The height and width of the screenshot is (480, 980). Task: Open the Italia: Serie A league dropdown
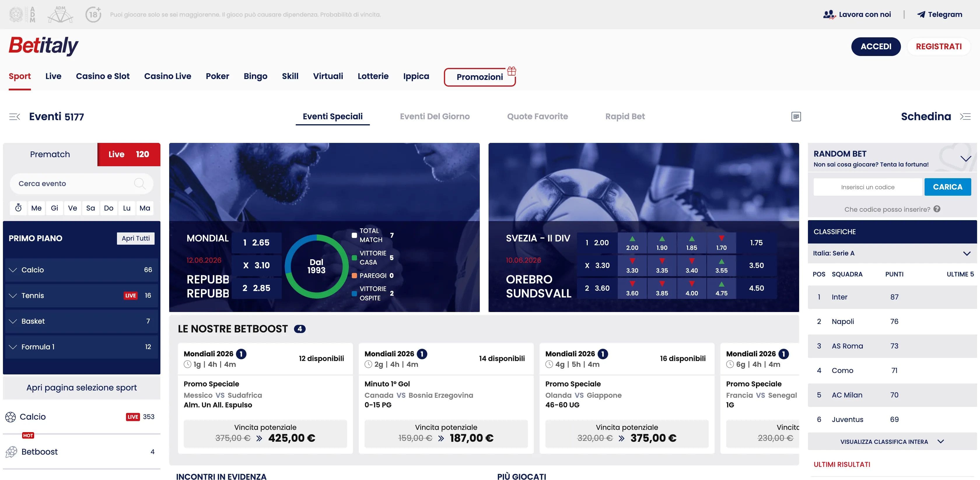[x=892, y=253]
